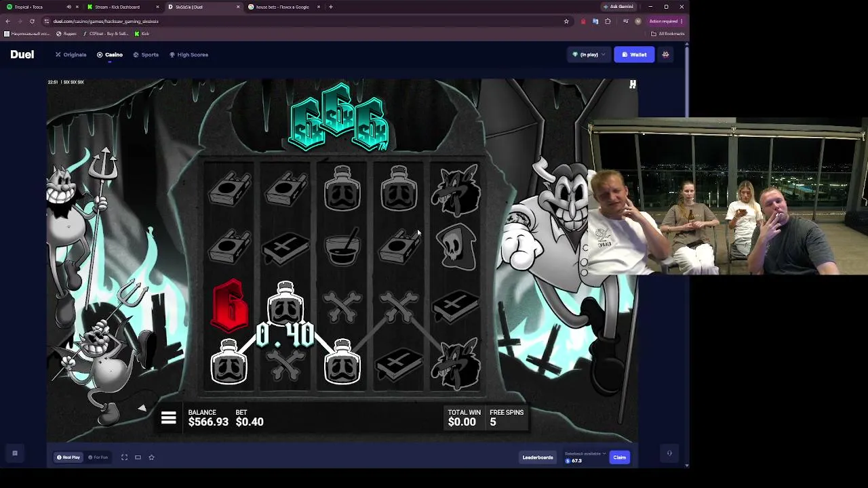
Task: Open the CSFloat bookmark
Action: point(105,34)
